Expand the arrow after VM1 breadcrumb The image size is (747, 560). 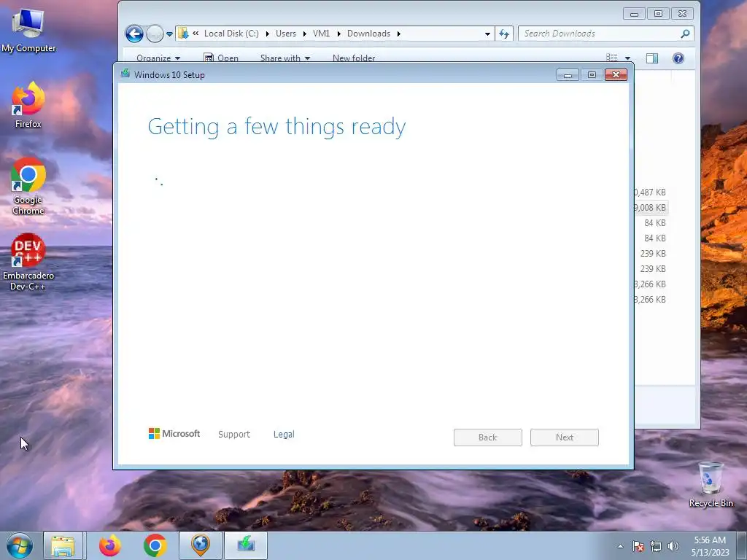coord(338,34)
